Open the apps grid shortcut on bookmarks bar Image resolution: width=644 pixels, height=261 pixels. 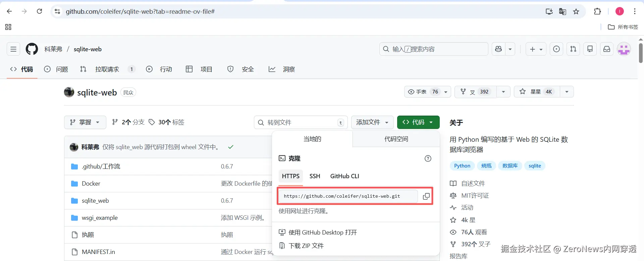tap(8, 27)
